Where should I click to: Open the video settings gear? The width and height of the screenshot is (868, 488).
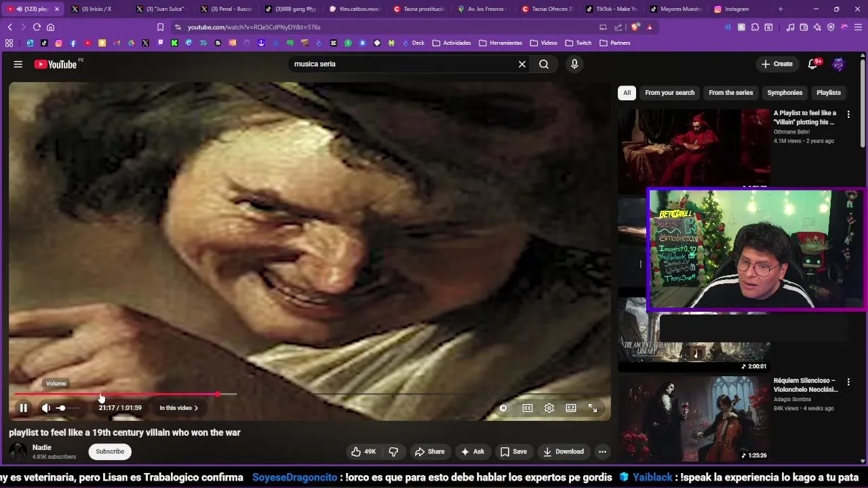[x=549, y=408]
